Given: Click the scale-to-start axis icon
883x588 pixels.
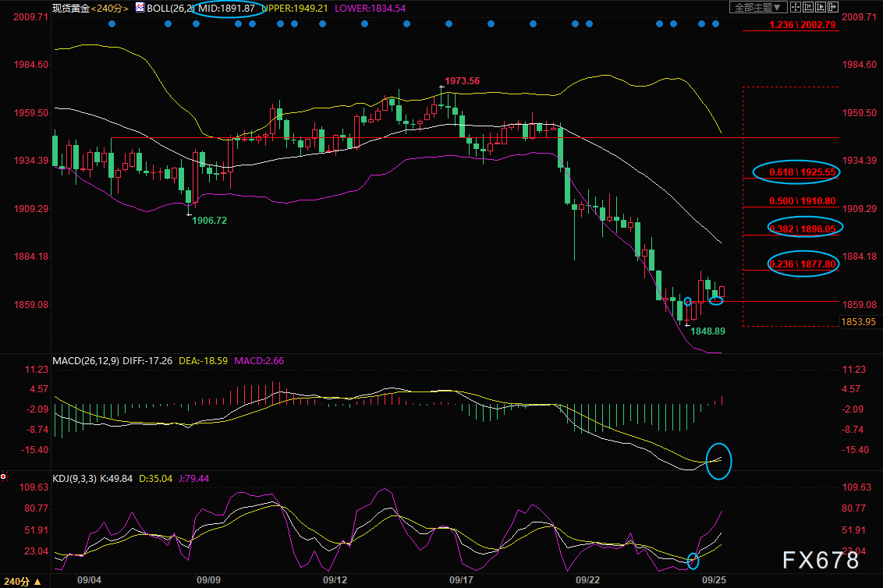Looking at the screenshot, I should 808,7.
